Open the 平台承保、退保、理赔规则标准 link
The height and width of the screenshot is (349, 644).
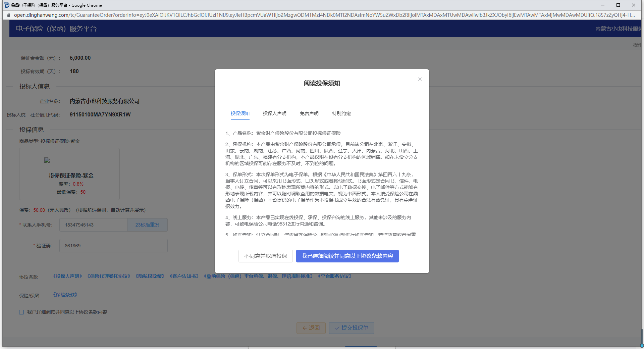[258, 276]
